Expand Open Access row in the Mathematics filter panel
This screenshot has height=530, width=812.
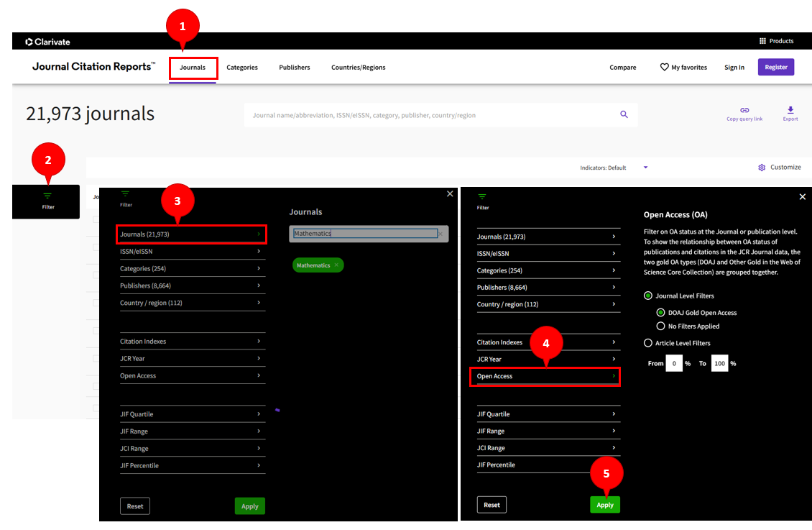193,375
